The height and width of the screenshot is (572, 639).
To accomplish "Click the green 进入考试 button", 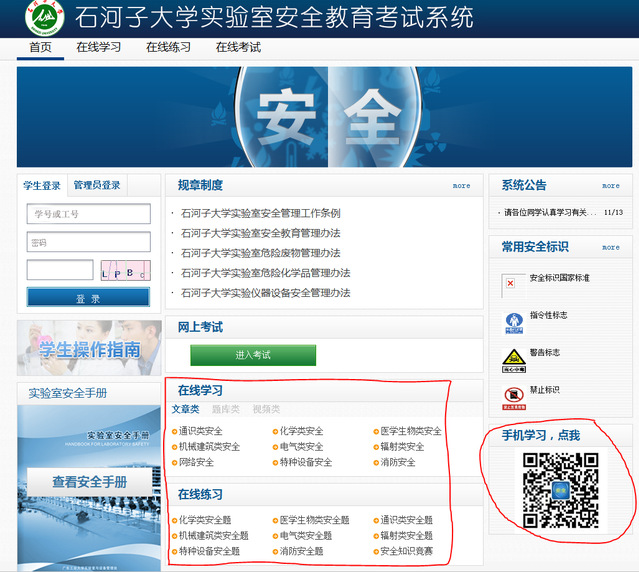I will 253,355.
